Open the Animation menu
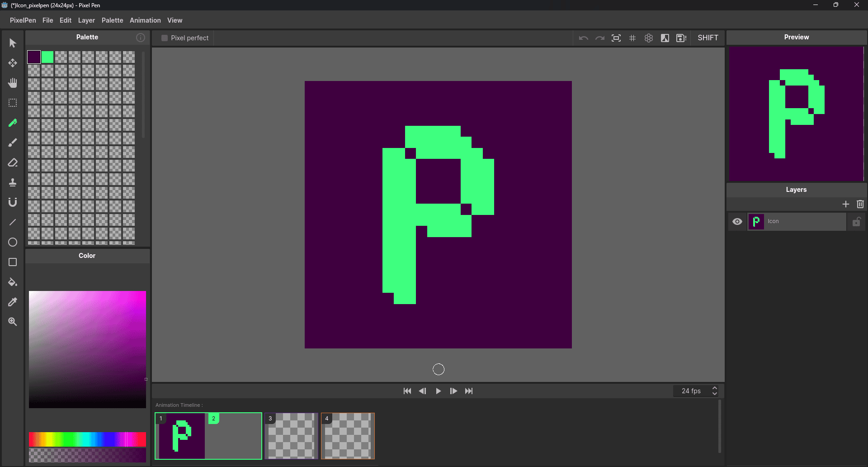868x467 pixels. click(x=145, y=20)
